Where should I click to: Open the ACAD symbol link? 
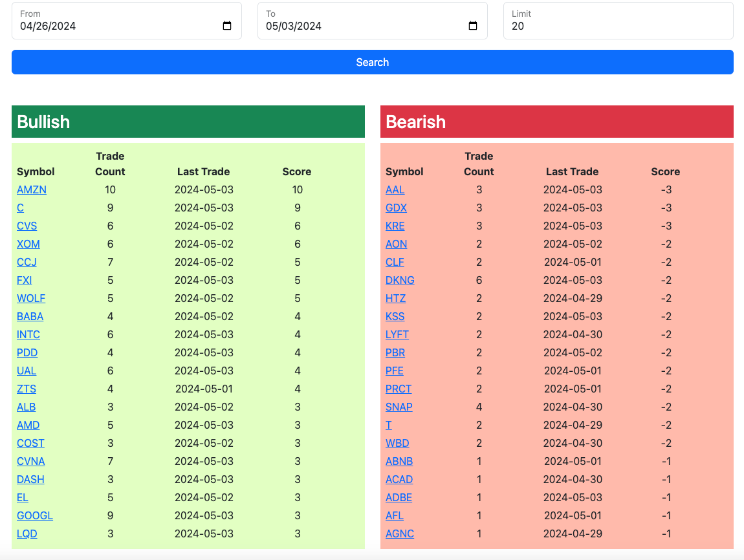(x=399, y=479)
